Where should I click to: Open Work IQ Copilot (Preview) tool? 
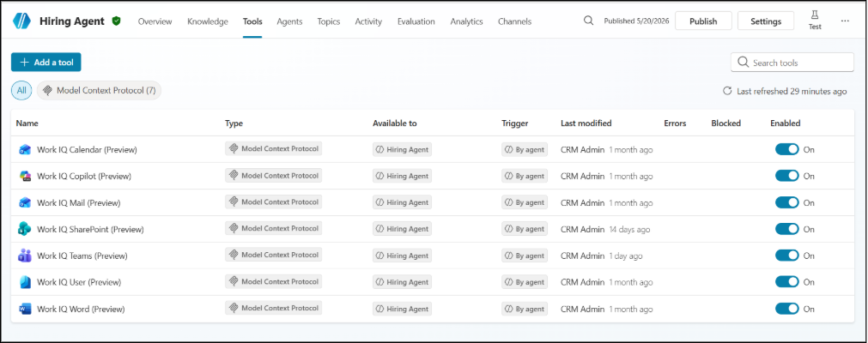[x=84, y=176]
